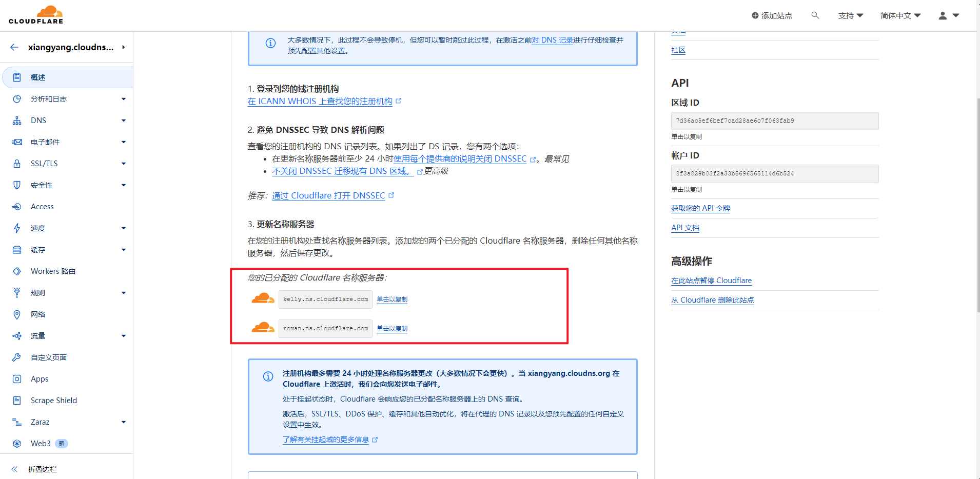980x479 pixels.
Task: Click the 折叠边栏 double-chevron icon
Action: pos(14,469)
